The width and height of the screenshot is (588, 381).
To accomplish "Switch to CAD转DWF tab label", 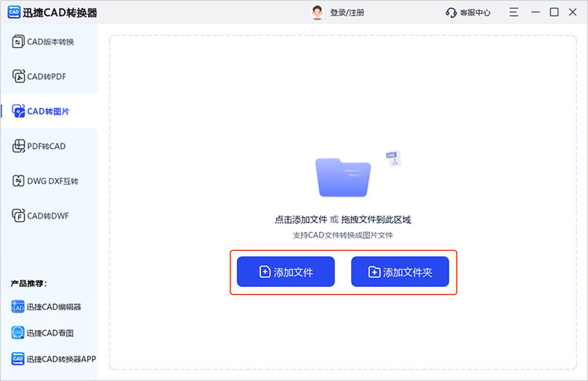I will click(48, 216).
